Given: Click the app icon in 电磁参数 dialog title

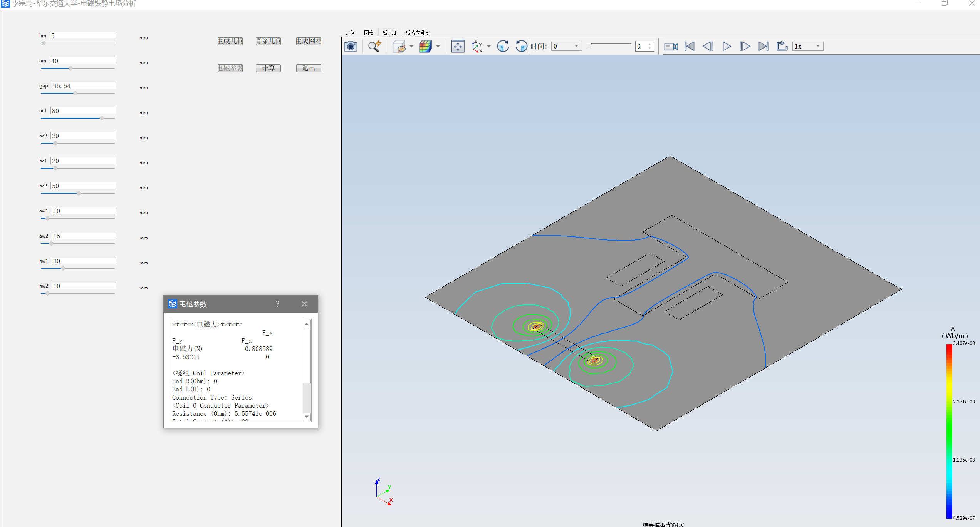Looking at the screenshot, I should click(172, 304).
